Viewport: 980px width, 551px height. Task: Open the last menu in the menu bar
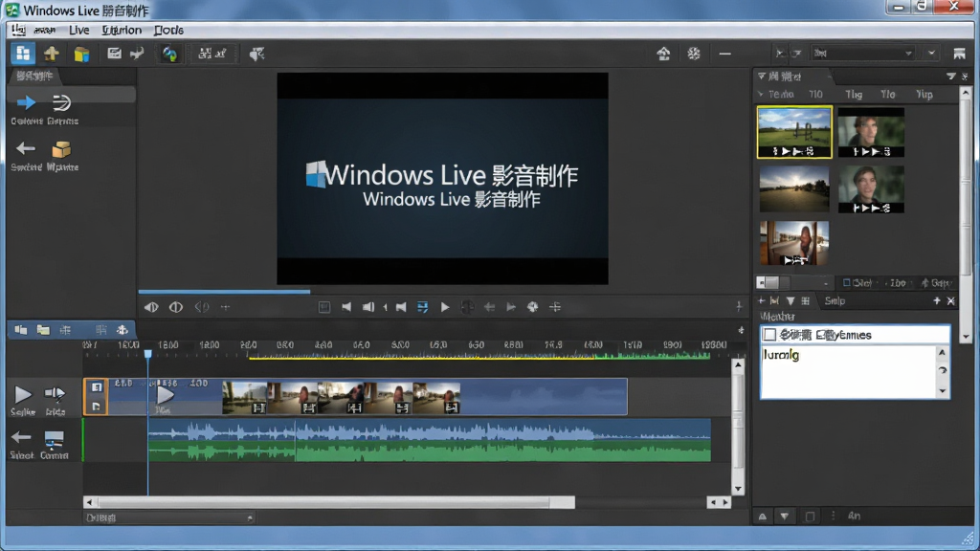168,30
